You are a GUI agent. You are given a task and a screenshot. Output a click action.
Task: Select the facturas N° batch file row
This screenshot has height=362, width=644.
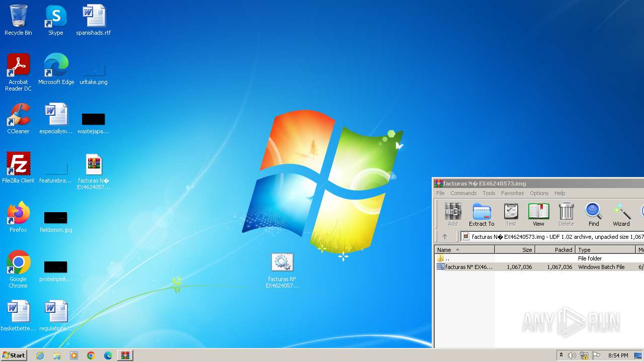(x=539, y=267)
